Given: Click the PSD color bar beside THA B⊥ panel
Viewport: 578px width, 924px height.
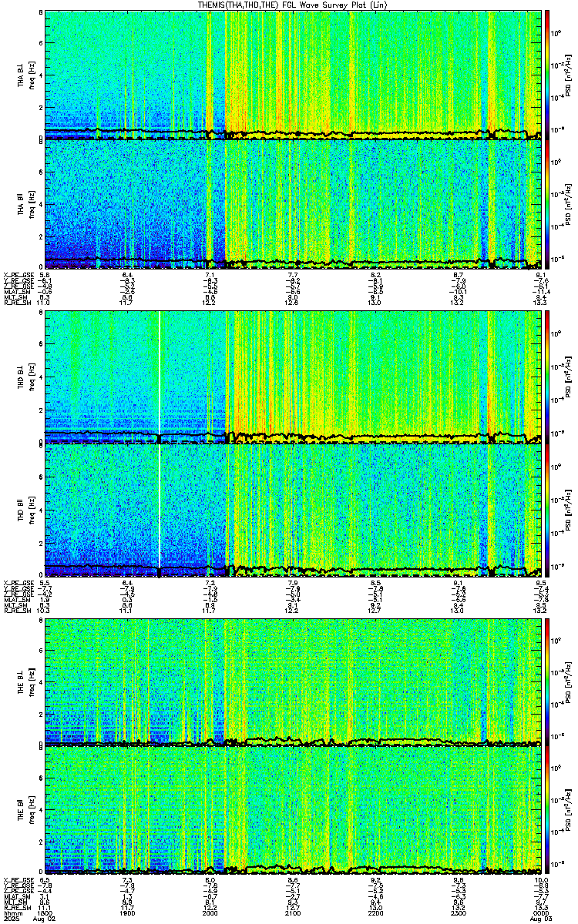Looking at the screenshot, I should click(x=547, y=74).
